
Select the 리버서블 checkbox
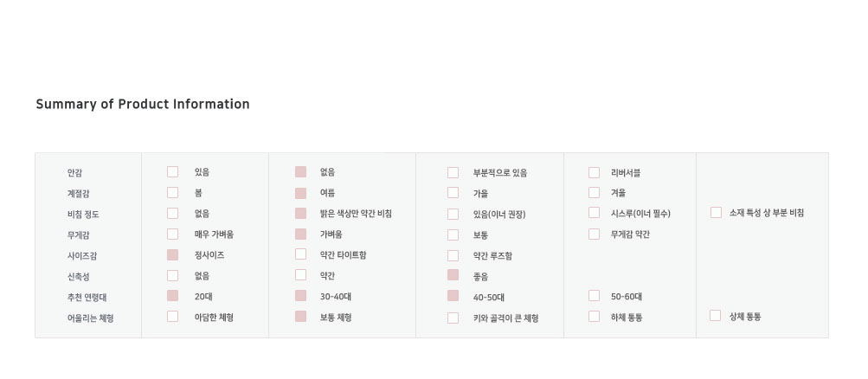[594, 172]
